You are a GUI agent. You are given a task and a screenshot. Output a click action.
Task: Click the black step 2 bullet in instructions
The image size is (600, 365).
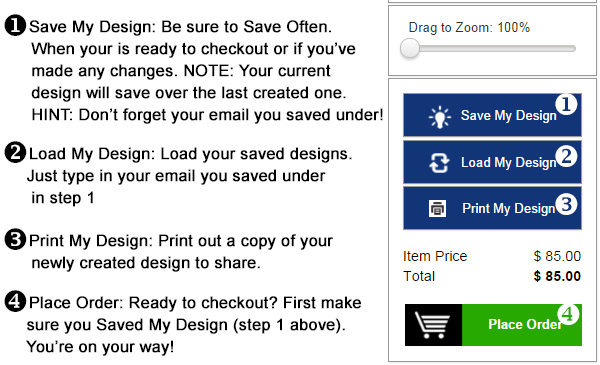pos(15,152)
